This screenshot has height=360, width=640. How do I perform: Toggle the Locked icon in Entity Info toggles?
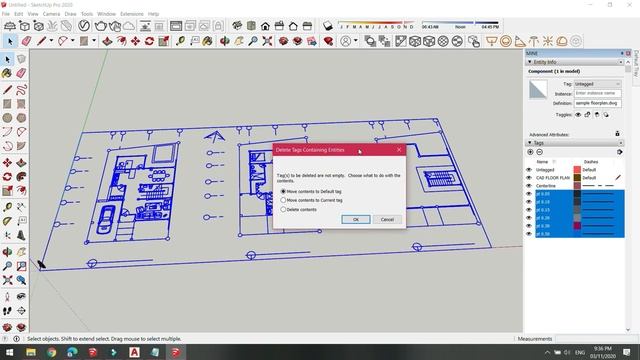click(x=587, y=115)
